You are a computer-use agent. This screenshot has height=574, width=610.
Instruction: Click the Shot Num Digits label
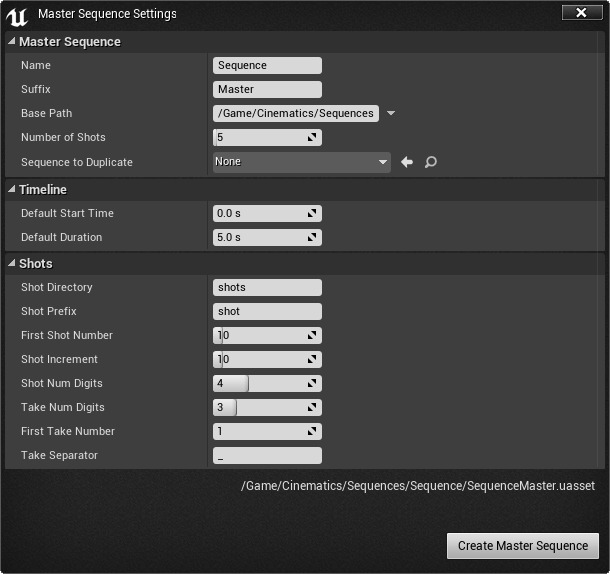pos(61,383)
